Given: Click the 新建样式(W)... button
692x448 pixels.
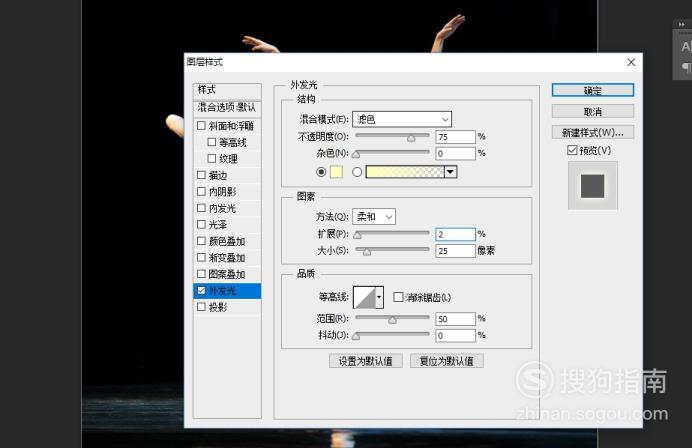Looking at the screenshot, I should 593,132.
